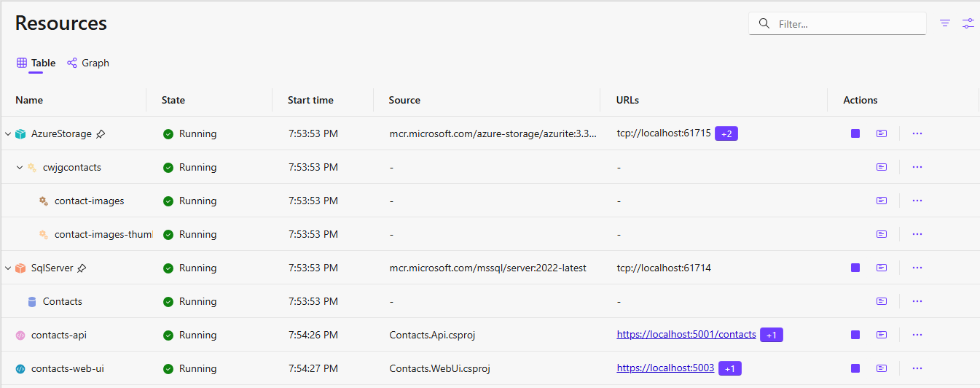This screenshot has height=388, width=980.
Task: Stop the contacts-web-ui resource
Action: 855,368
